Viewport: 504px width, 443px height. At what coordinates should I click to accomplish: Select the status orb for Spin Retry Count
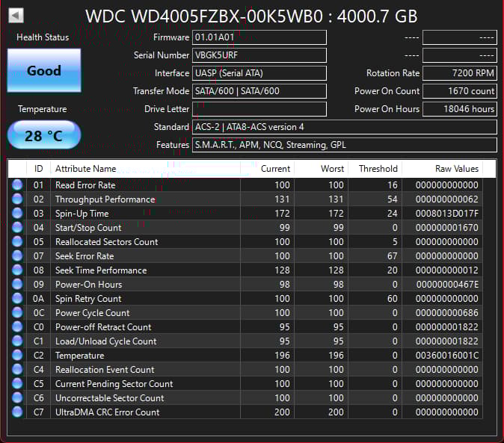[17, 299]
